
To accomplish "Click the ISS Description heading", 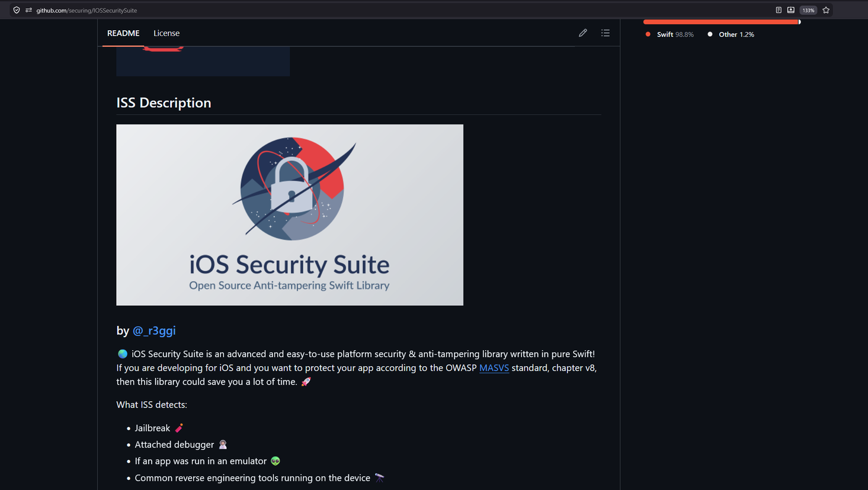I will point(164,103).
